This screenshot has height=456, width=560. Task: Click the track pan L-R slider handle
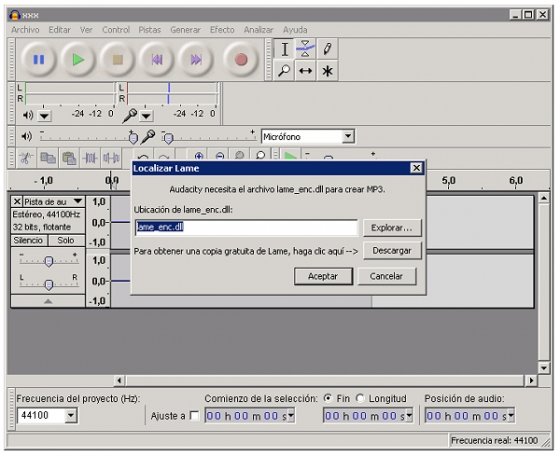[x=49, y=285]
